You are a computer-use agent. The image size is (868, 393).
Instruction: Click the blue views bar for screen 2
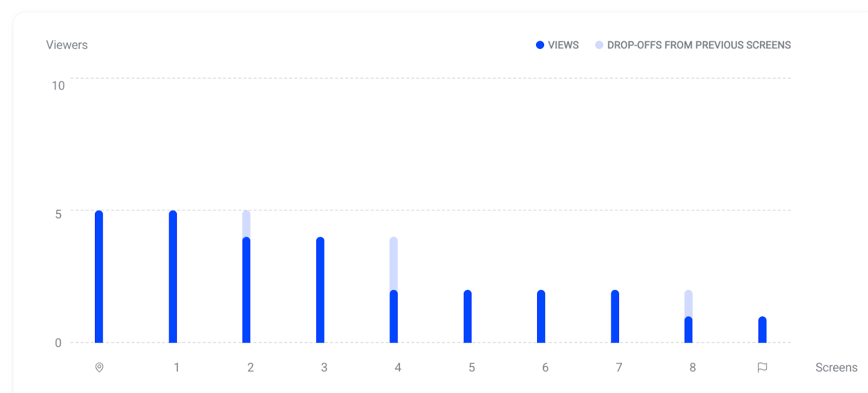point(246,290)
